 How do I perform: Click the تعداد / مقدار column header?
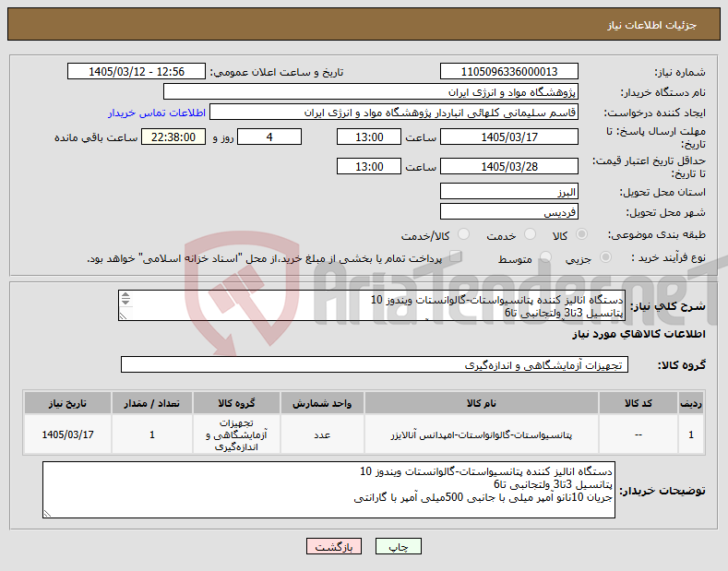point(152,403)
